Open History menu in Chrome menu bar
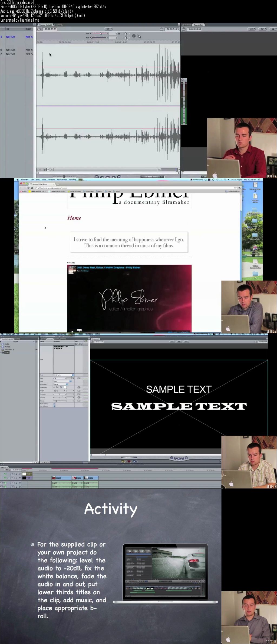 (x=51, y=180)
